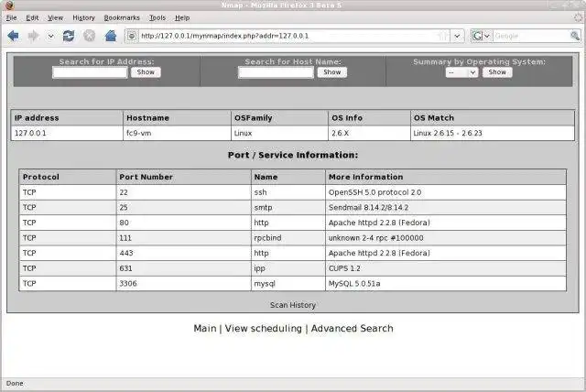Open the recent pages history dropdown arrow

pyautogui.click(x=51, y=37)
